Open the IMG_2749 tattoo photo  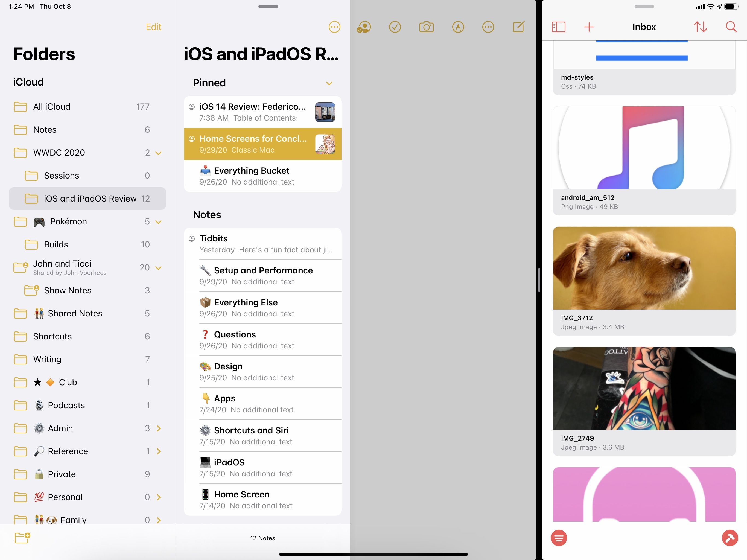[644, 389]
